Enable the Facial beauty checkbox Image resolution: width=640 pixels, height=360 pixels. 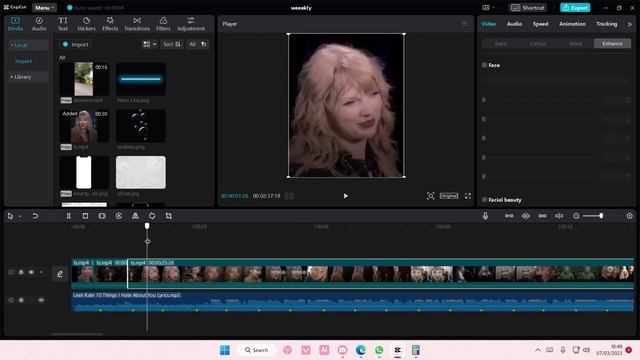point(484,200)
